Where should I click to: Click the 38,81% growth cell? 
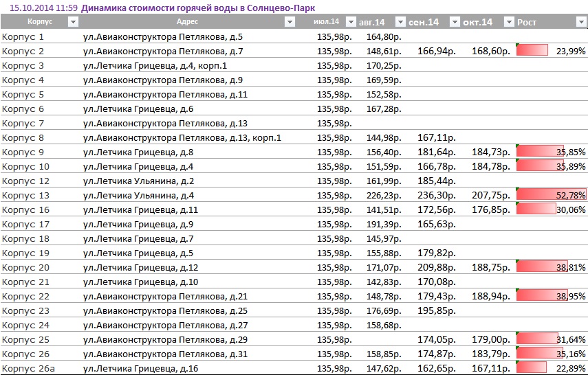click(x=551, y=267)
